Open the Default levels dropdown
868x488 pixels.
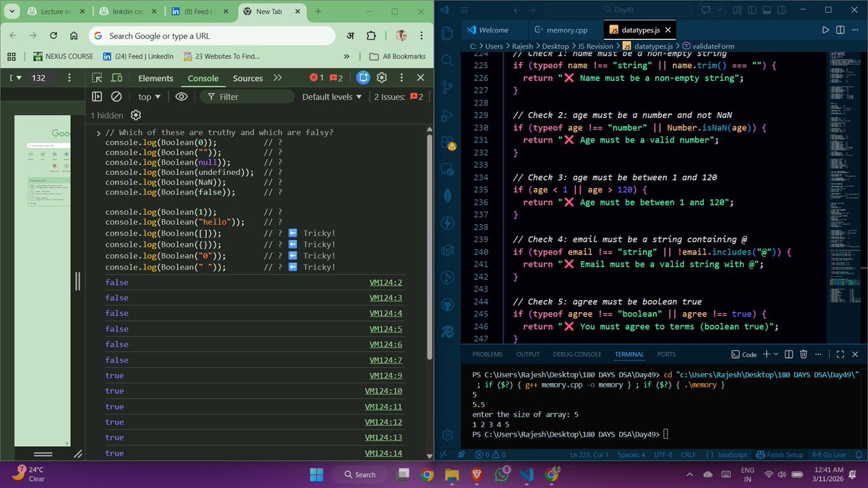[331, 97]
